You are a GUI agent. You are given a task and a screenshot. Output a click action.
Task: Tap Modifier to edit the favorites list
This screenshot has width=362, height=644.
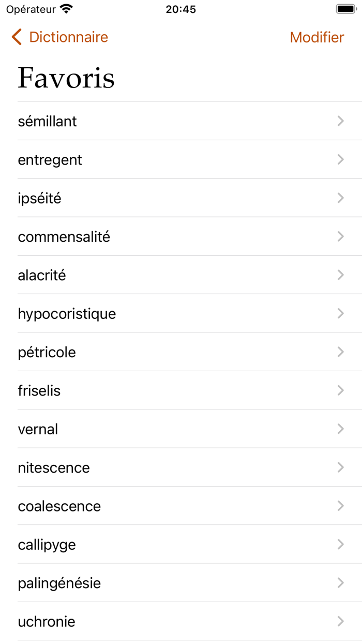pyautogui.click(x=317, y=37)
